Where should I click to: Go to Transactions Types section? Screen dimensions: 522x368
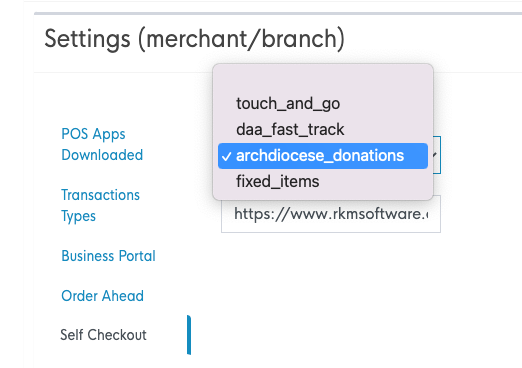(x=100, y=205)
